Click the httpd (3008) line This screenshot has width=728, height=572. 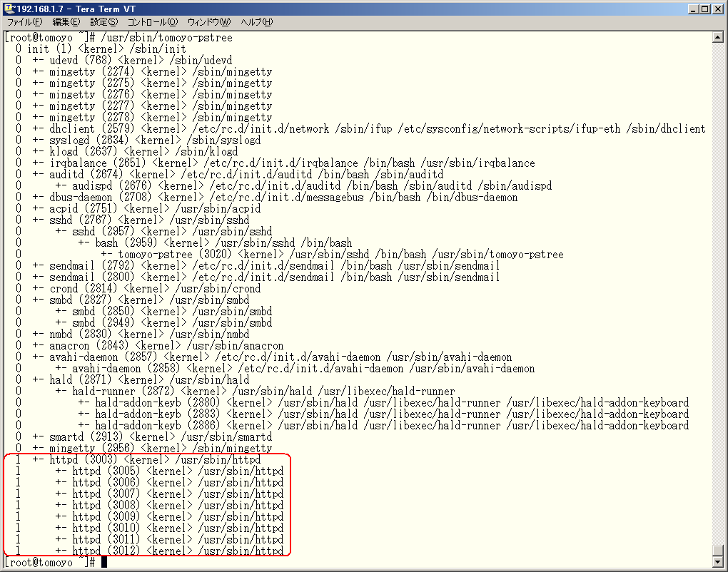coord(149,505)
